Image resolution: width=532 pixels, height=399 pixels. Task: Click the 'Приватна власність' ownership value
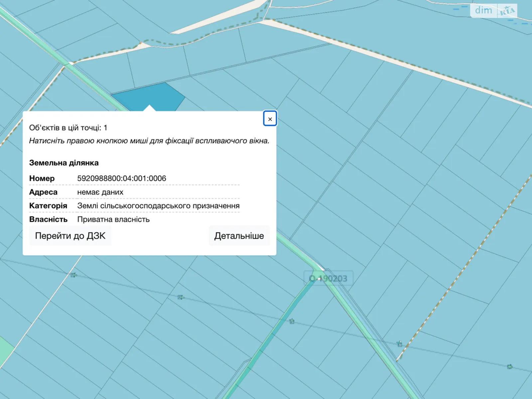pos(113,219)
